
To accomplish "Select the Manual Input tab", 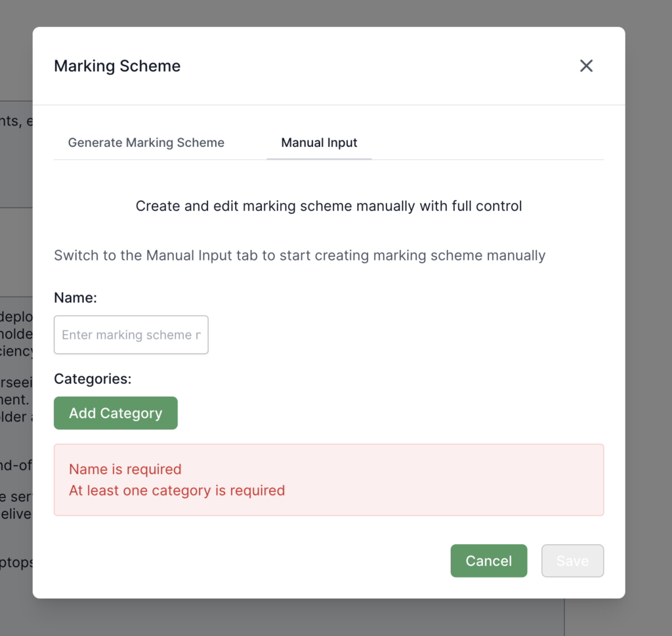I will (319, 142).
